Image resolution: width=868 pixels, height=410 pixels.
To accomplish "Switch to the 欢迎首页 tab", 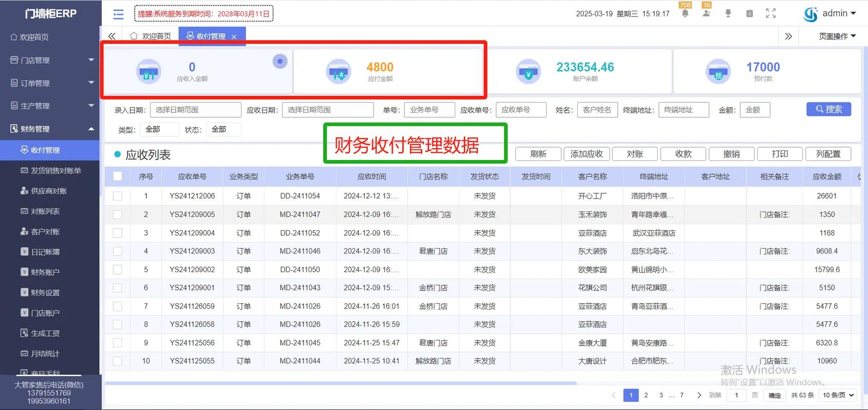I will point(151,36).
